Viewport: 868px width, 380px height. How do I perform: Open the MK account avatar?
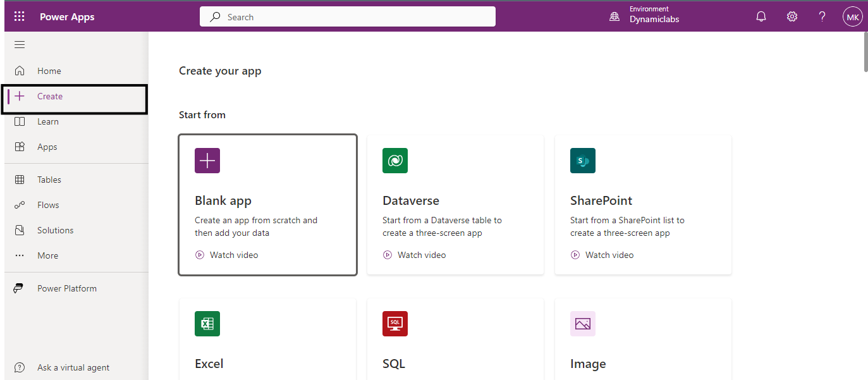point(852,17)
